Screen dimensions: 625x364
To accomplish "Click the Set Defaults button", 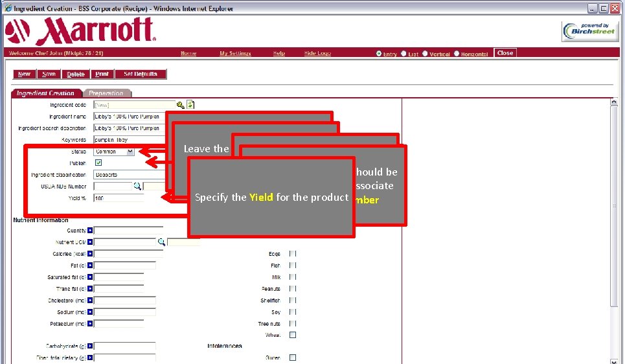I will pos(141,74).
